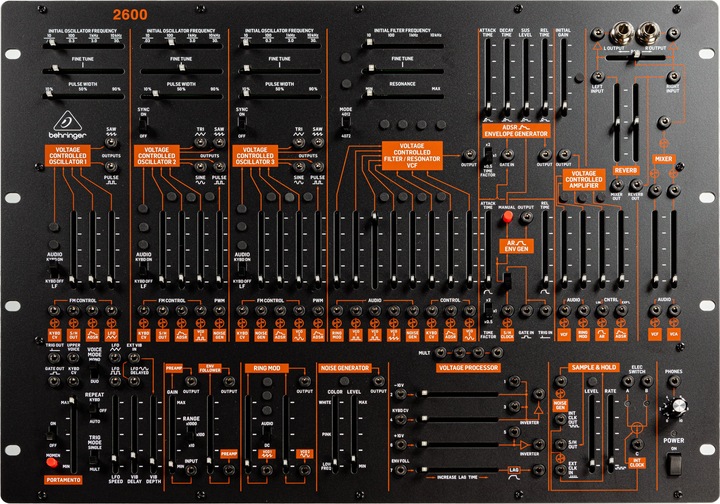720x504 pixels.
Task: Click the large R OUTPUT jack
Action: tap(649, 33)
